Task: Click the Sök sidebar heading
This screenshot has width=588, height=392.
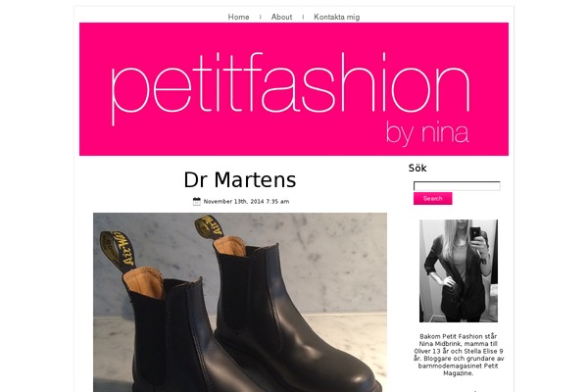Action: (x=417, y=168)
